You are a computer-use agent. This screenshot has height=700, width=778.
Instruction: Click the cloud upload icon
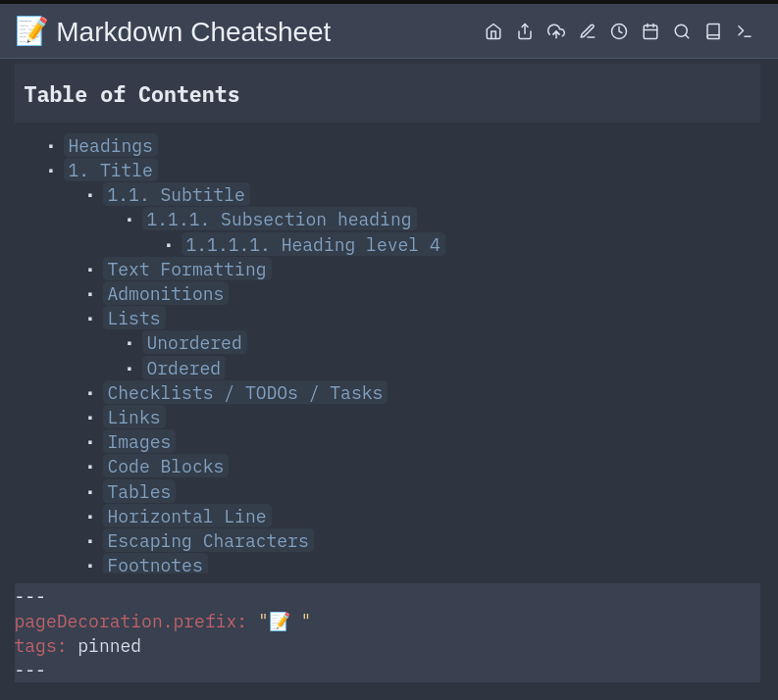[556, 31]
